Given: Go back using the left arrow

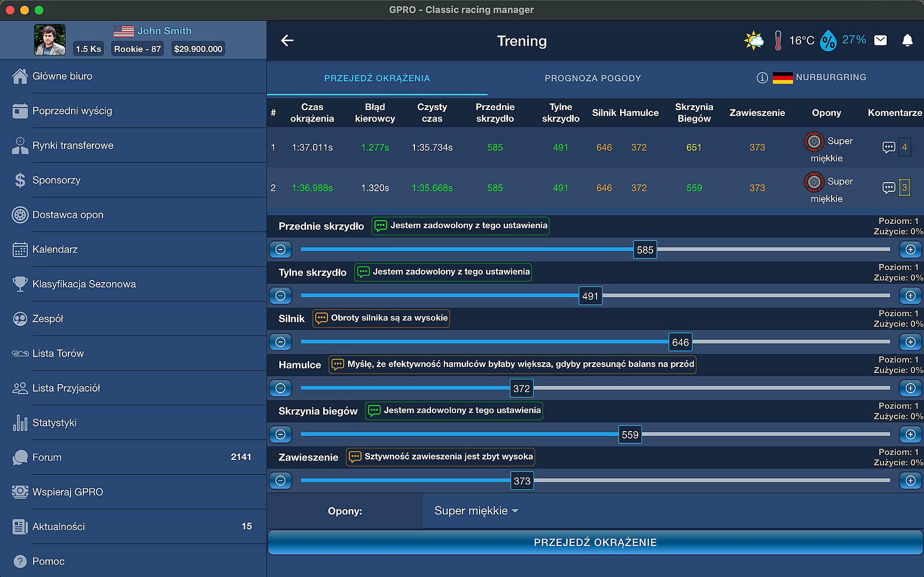Looking at the screenshot, I should pos(287,41).
